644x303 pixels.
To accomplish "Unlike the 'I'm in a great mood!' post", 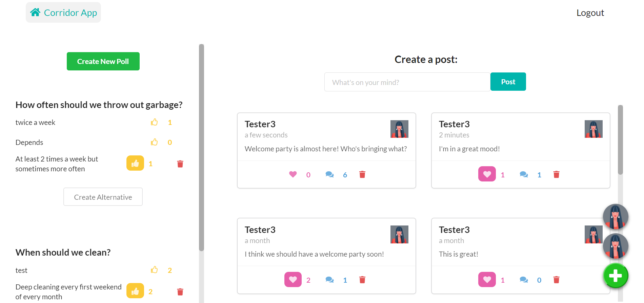I will pos(487,174).
